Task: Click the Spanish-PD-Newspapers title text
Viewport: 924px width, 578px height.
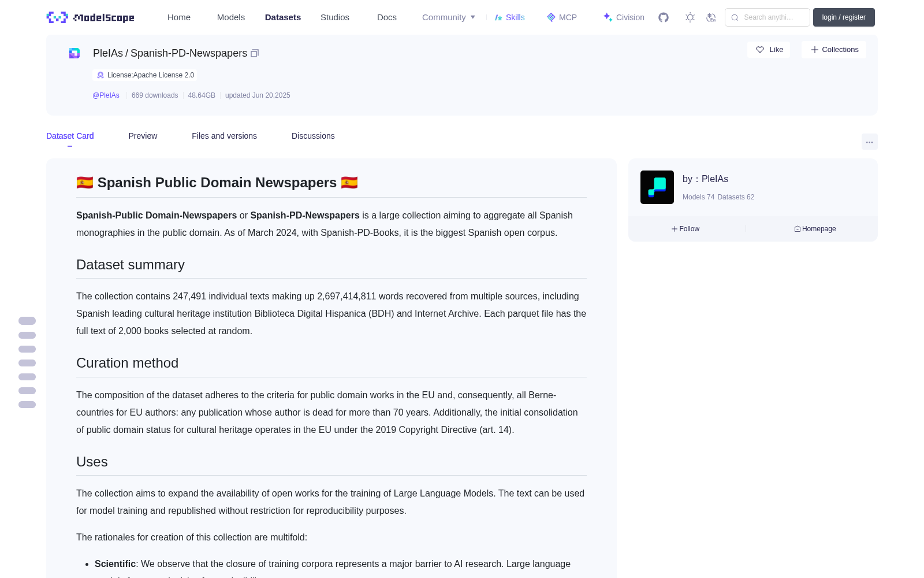Action: point(189,53)
